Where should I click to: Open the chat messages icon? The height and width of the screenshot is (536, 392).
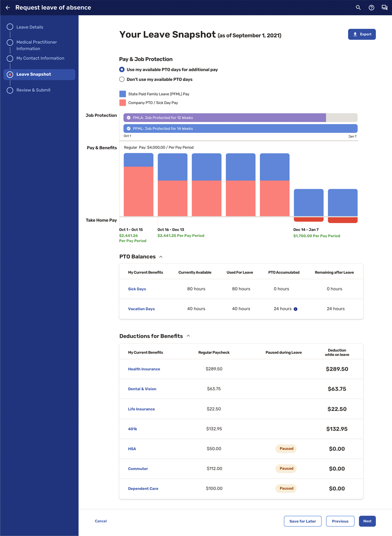tap(384, 8)
